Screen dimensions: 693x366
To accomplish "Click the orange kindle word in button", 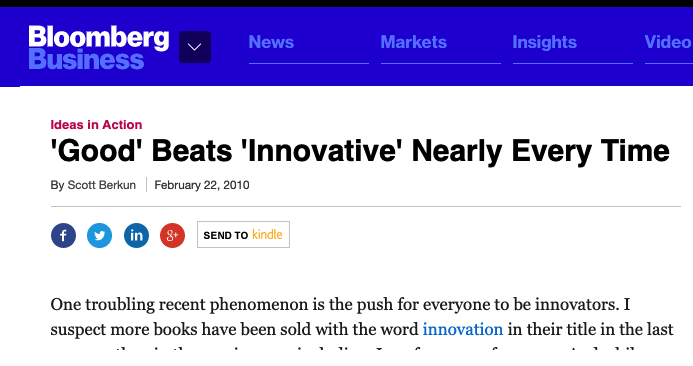I will point(267,234).
